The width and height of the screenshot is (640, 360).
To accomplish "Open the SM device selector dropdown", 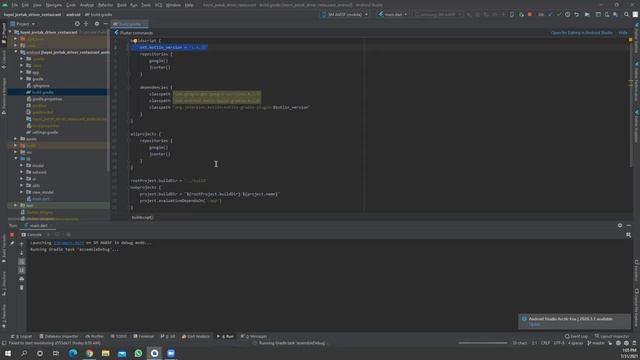I will click(x=345, y=14).
